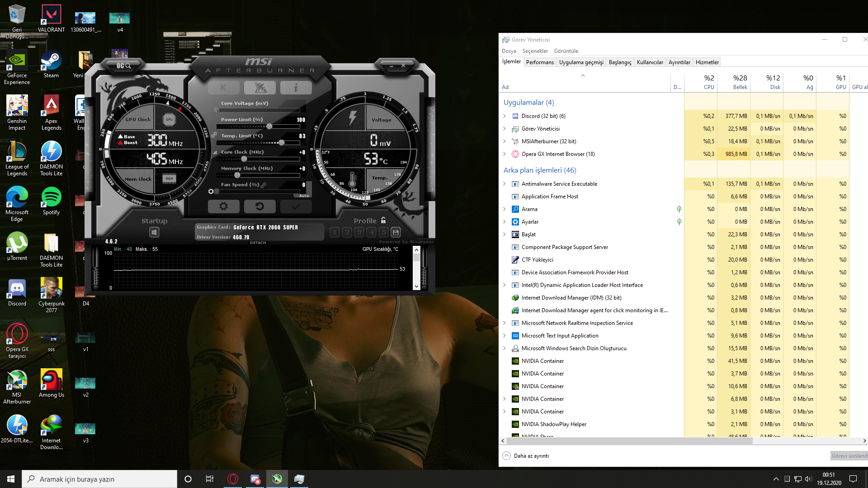Open Genshin Impact desktop icon

click(x=17, y=113)
